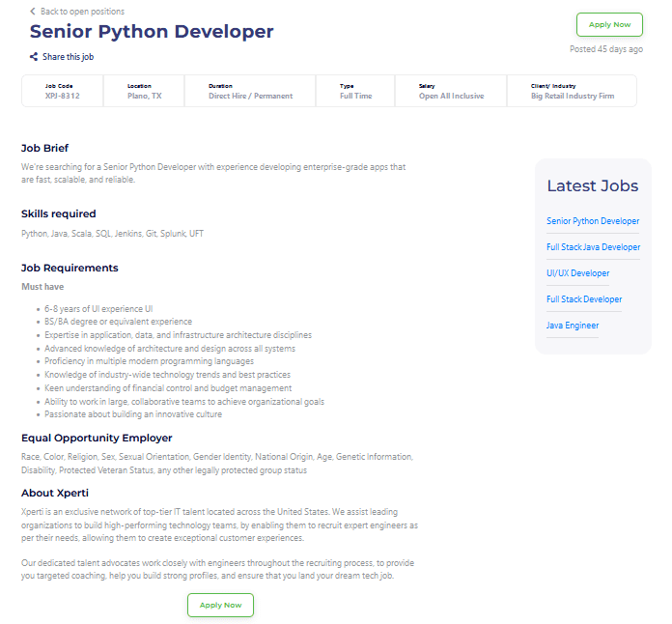The image size is (672, 624).
Task: Click the location value Plano, TX
Action: (145, 96)
